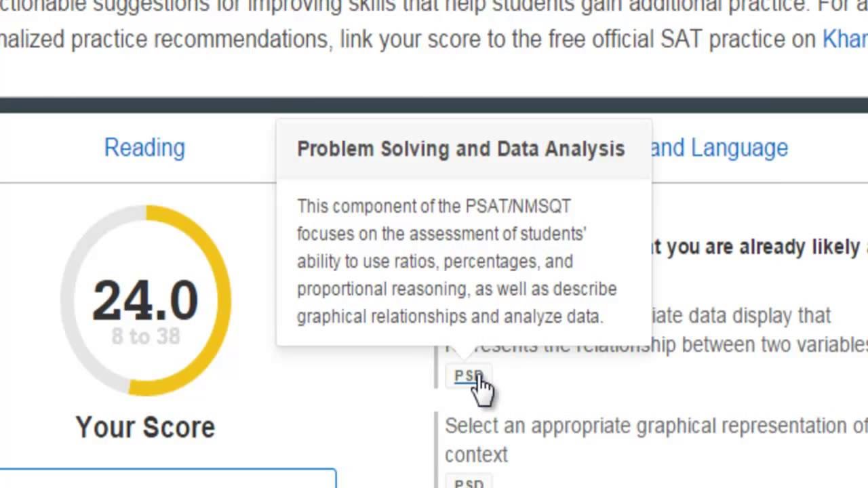Viewport: 868px width, 488px height.
Task: Click the tooltip description about PSAT/NMSQT
Action: pos(456,261)
